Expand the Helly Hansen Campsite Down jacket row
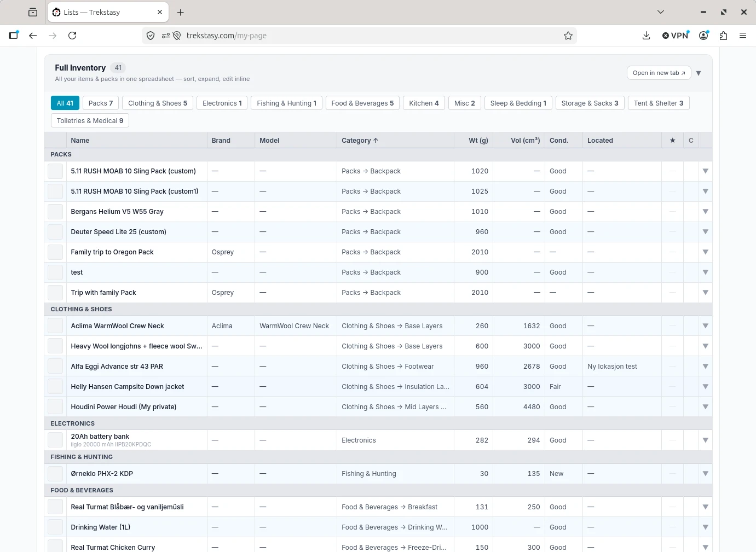Screen dimensions: 756x552 706,387
